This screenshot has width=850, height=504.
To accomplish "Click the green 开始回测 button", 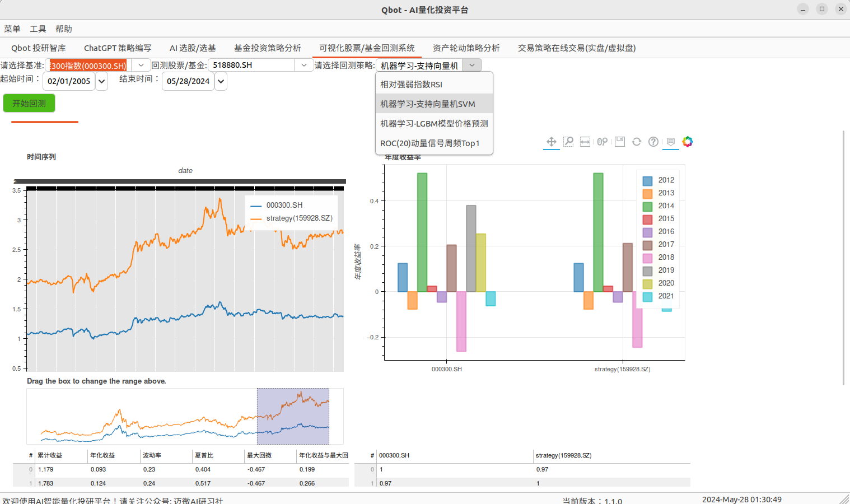I will [29, 103].
